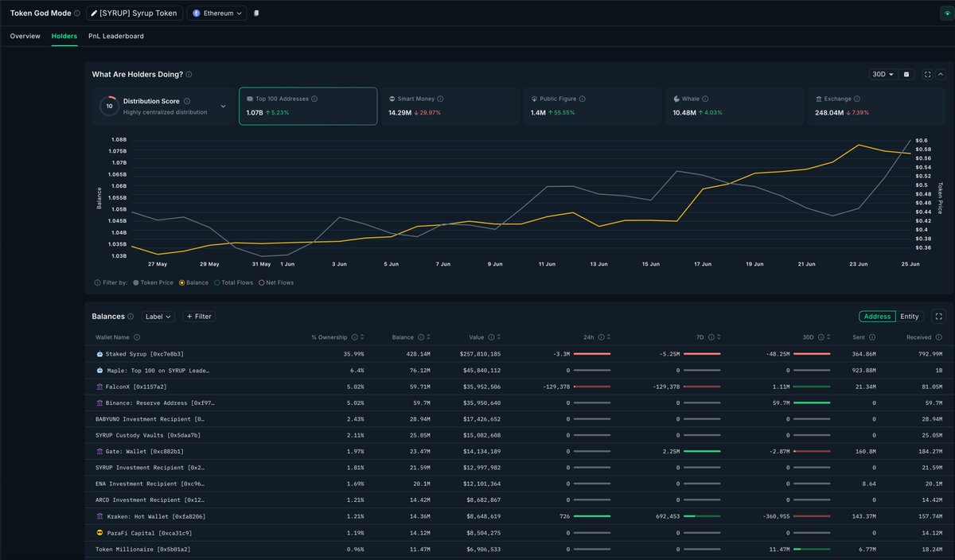The height and width of the screenshot is (560, 955).
Task: Collapse the What Are Holders Doing panel
Action: 941,74
